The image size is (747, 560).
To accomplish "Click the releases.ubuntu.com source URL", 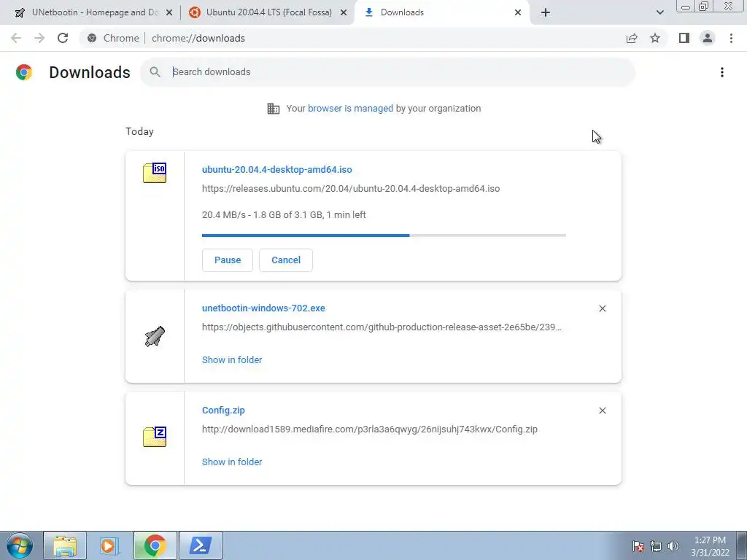I will (351, 189).
